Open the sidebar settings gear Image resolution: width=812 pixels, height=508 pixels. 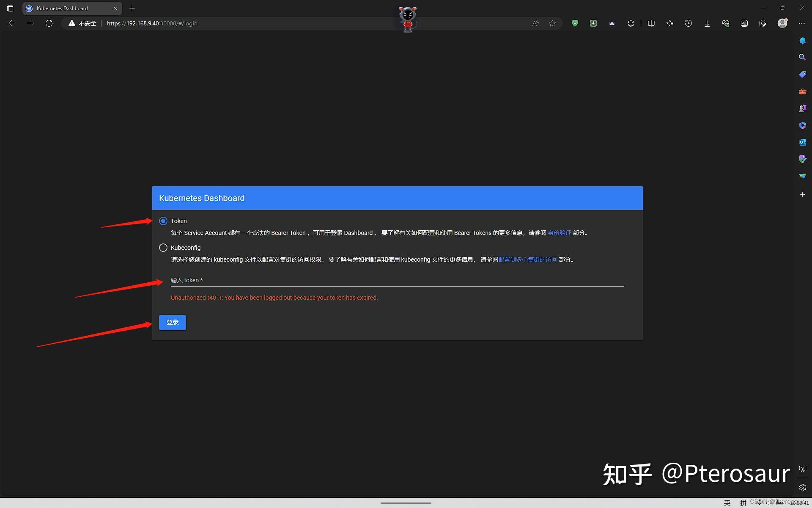coord(802,488)
